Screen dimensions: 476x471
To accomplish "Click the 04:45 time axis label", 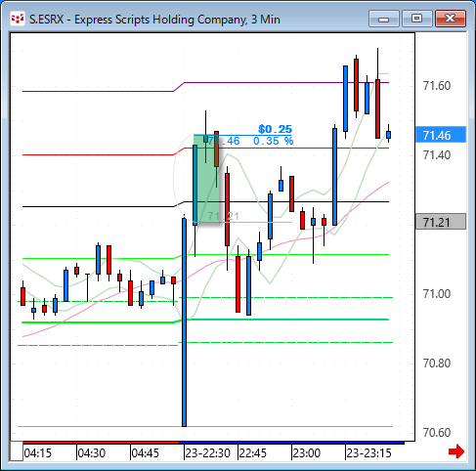I will [x=146, y=453].
